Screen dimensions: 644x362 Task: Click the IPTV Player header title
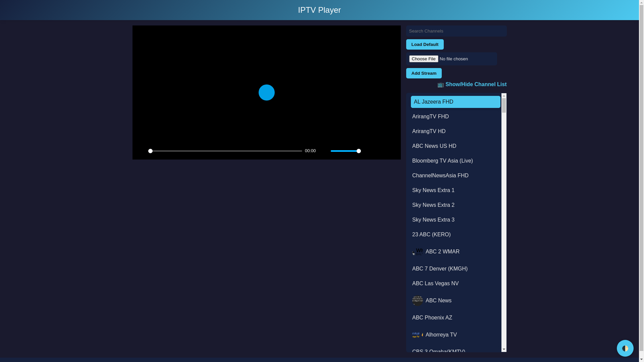319,10
